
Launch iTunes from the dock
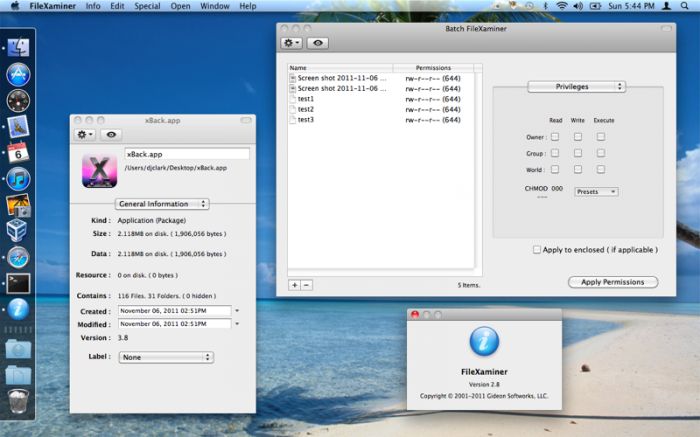(x=18, y=179)
